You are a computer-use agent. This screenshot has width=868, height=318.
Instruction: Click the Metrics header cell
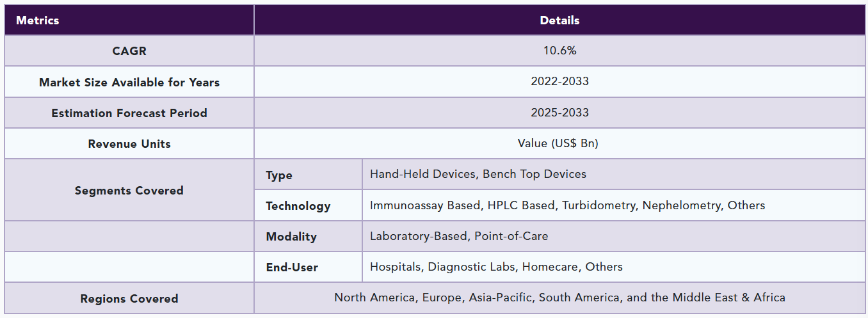(129, 20)
